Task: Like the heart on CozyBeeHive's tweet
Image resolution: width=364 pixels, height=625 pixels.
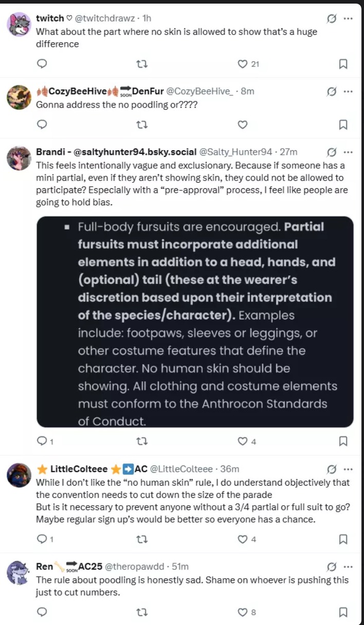Action: point(243,124)
